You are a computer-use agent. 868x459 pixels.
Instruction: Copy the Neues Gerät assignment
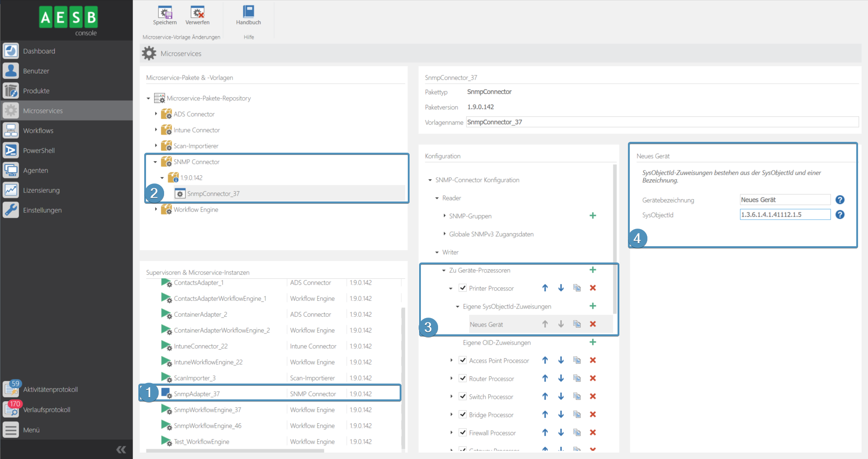[577, 324]
